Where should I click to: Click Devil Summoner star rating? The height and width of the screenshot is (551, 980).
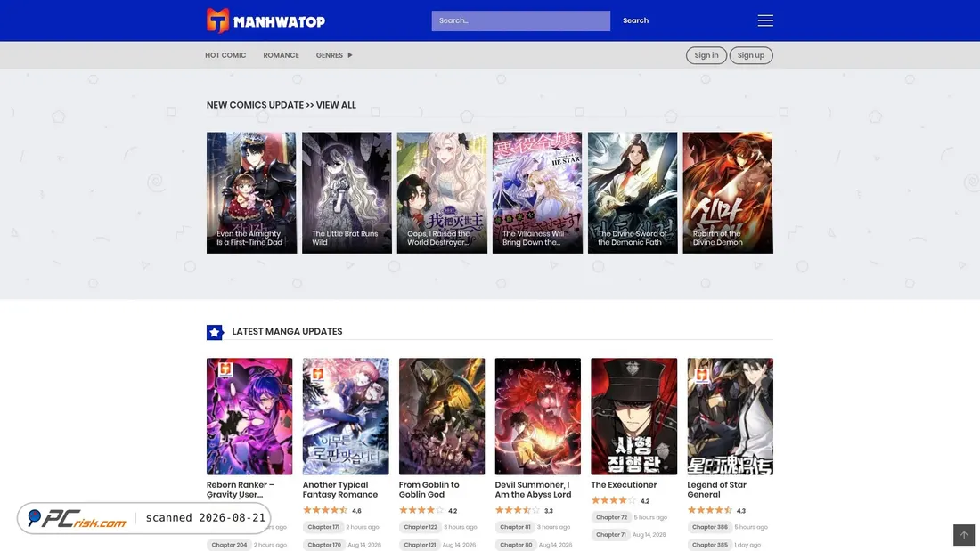[x=518, y=510]
